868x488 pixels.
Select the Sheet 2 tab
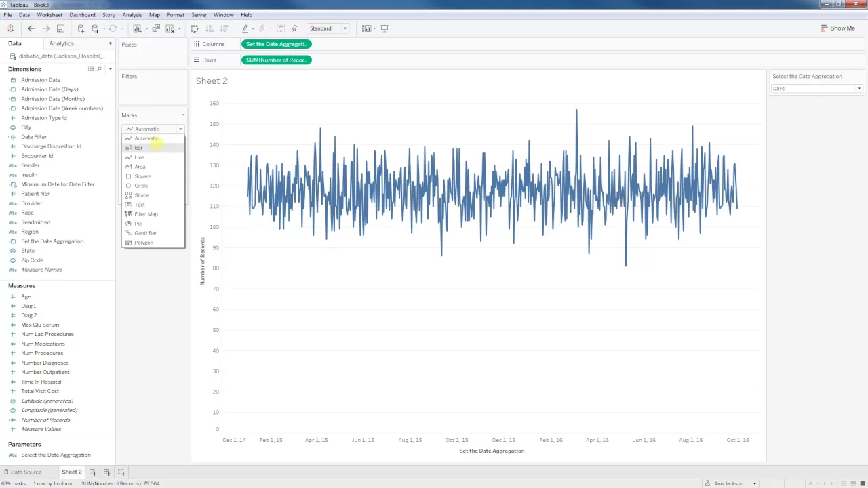(71, 472)
